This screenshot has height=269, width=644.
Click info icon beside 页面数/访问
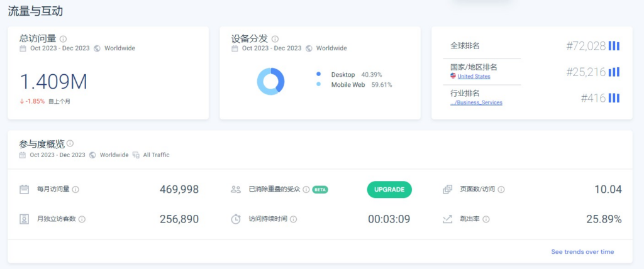(501, 190)
